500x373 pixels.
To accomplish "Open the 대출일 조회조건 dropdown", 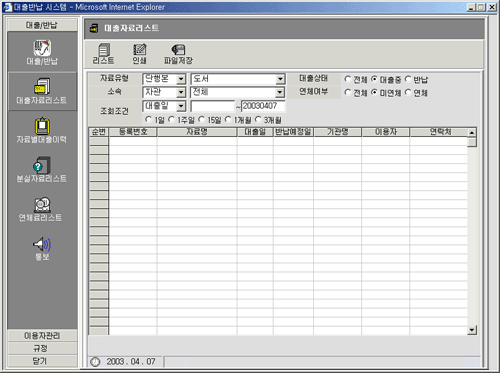I will [181, 106].
